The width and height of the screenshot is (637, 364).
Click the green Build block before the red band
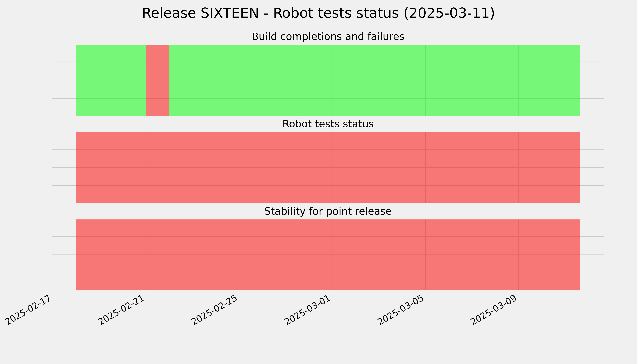click(111, 80)
